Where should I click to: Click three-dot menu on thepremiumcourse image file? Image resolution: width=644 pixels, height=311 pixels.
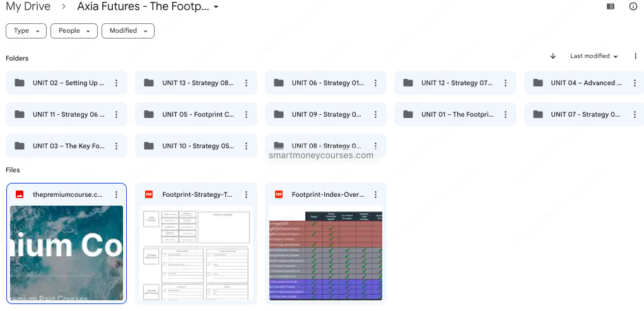(116, 195)
